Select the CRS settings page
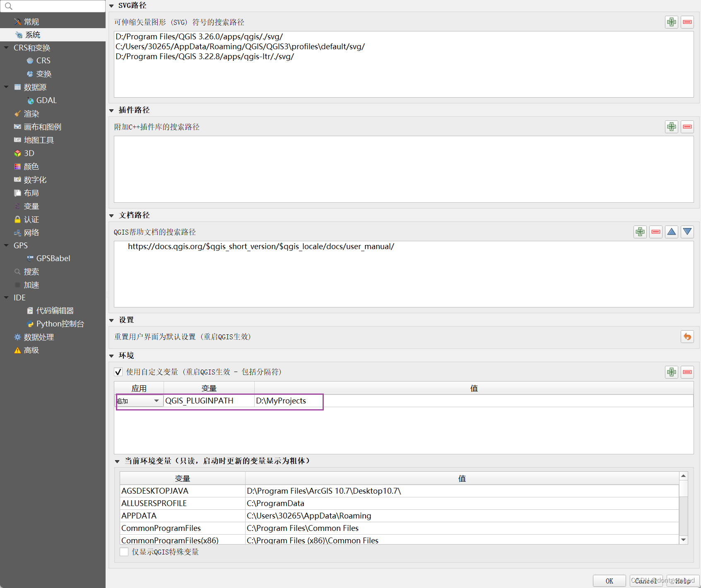 tap(43, 60)
